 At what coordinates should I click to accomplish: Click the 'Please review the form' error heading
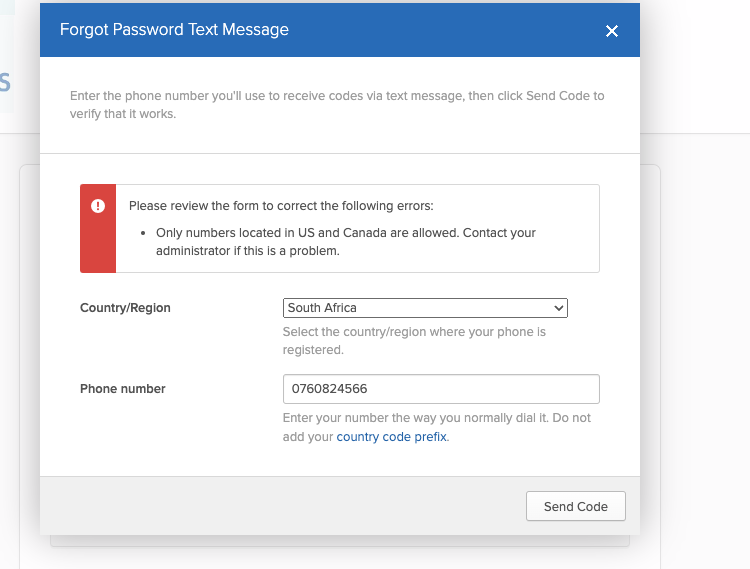click(281, 206)
